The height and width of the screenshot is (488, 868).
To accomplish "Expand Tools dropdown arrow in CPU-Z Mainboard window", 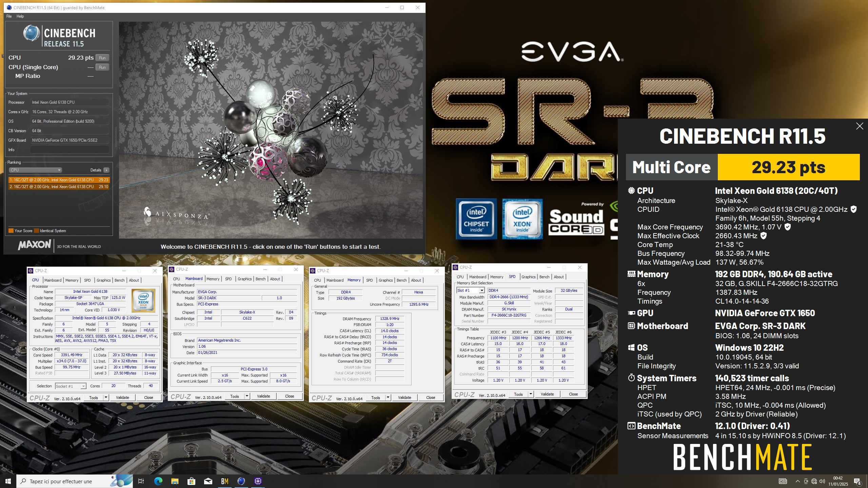I will [247, 396].
